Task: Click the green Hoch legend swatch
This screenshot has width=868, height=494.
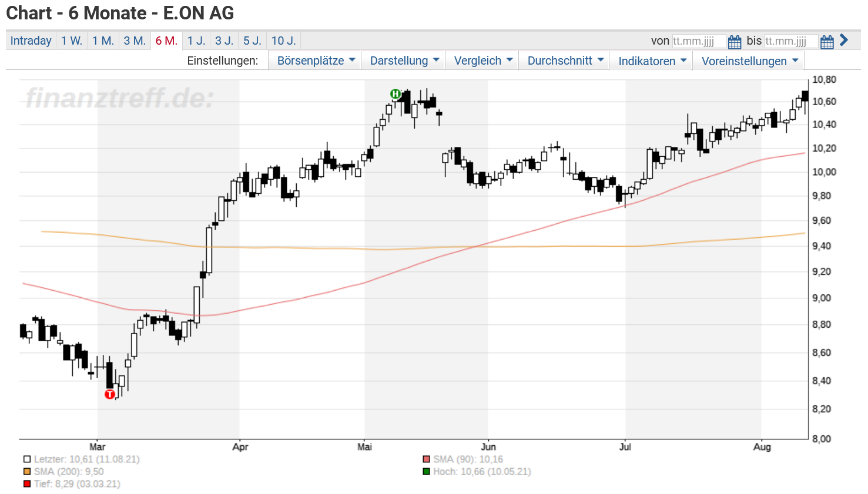Action: pos(427,472)
